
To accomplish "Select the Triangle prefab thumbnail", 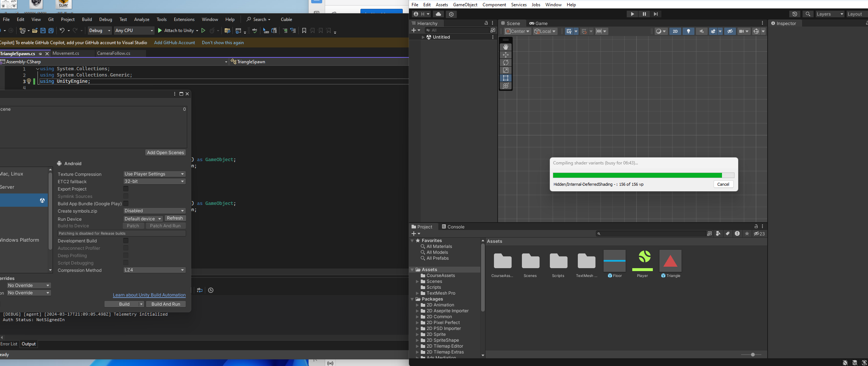I will pyautogui.click(x=670, y=261).
